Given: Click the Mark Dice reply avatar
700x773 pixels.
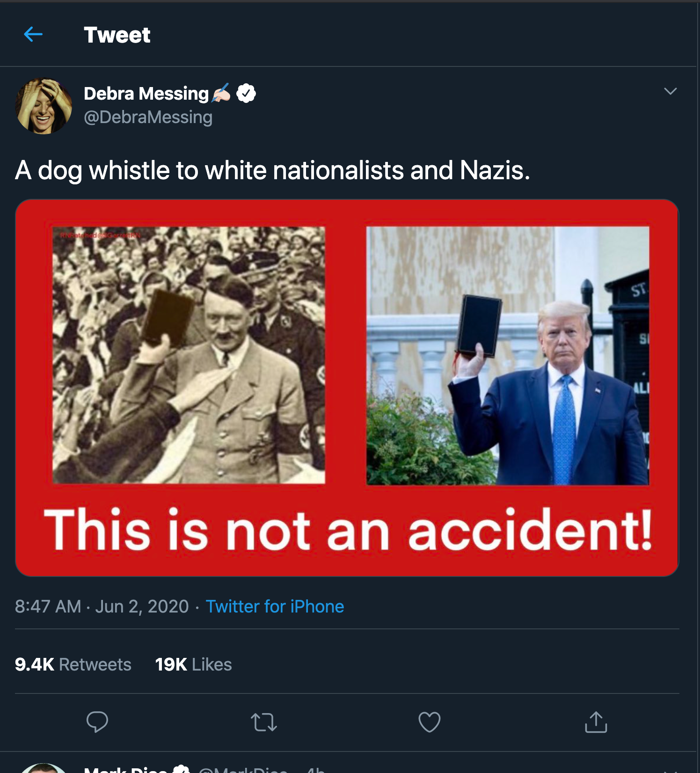Looking at the screenshot, I should pos(43,768).
